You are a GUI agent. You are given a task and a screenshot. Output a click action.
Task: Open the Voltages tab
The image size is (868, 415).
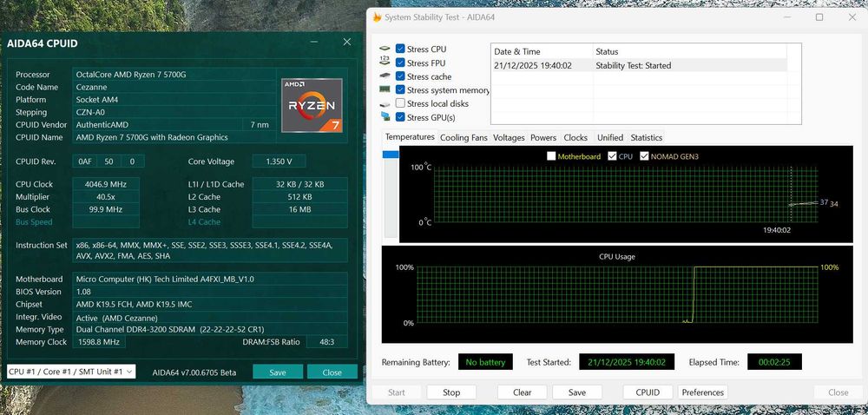click(509, 137)
